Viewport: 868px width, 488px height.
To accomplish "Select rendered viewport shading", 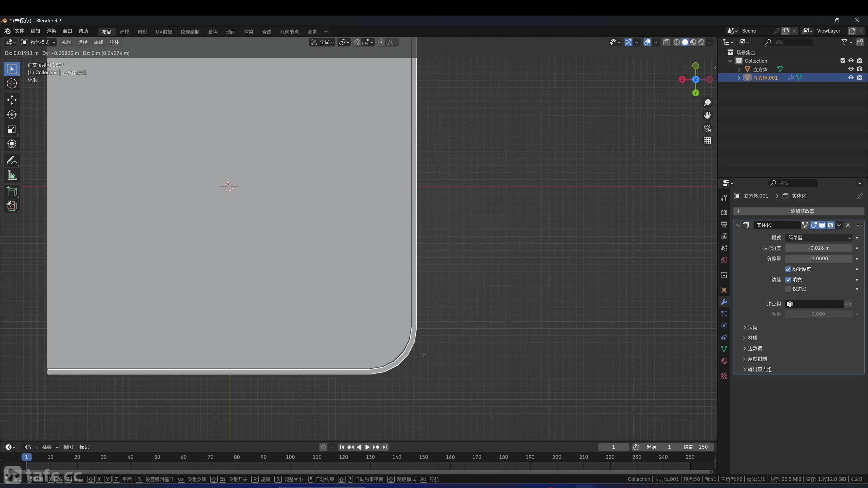I will click(701, 42).
